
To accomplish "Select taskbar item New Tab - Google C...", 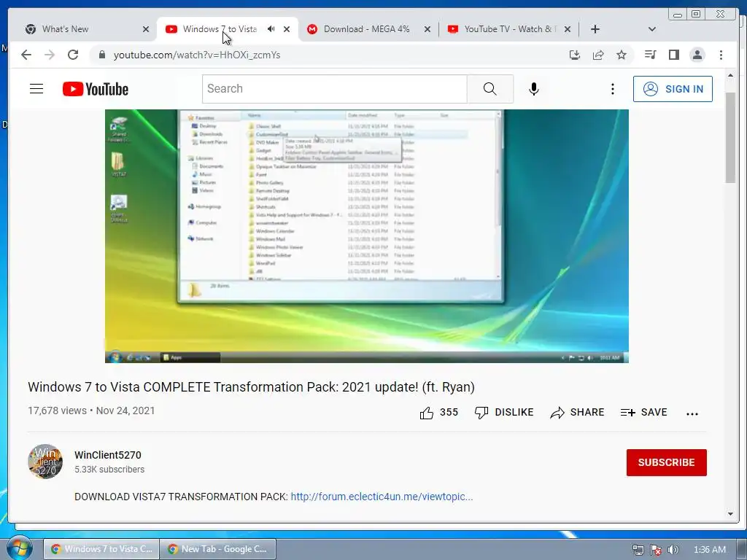I will click(218, 549).
